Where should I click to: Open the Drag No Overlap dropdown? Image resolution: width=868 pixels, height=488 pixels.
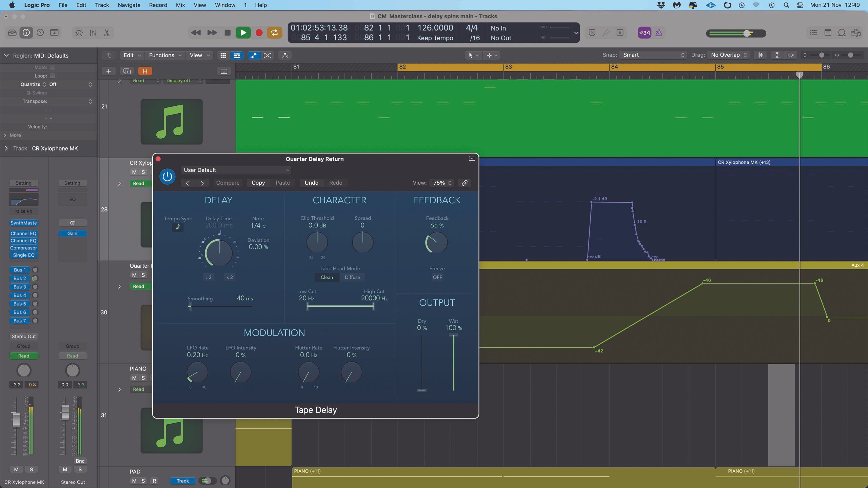729,55
